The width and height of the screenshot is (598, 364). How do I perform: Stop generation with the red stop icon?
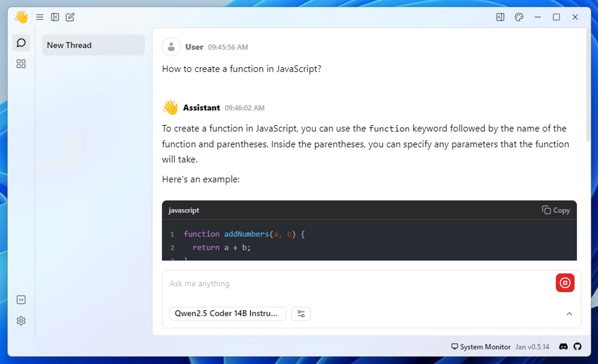click(565, 283)
